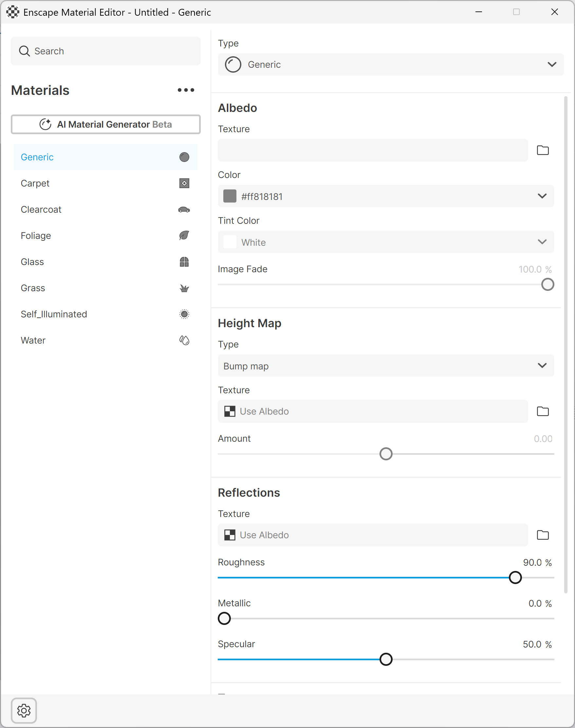Expand the Tint Color White dropdown

pyautogui.click(x=386, y=242)
